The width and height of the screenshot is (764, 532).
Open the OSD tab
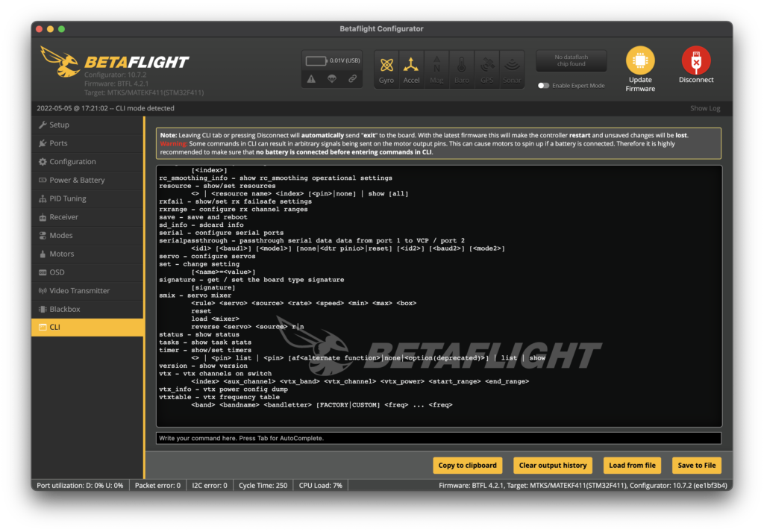88,272
